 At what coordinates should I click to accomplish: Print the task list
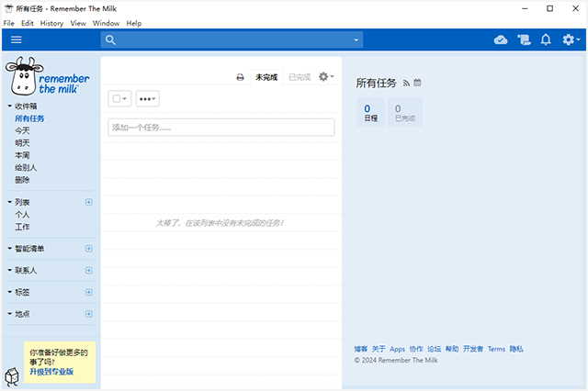[x=240, y=77]
